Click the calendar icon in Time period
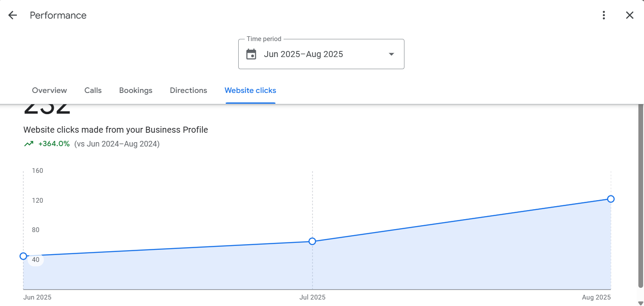The image size is (644, 306). pyautogui.click(x=251, y=54)
